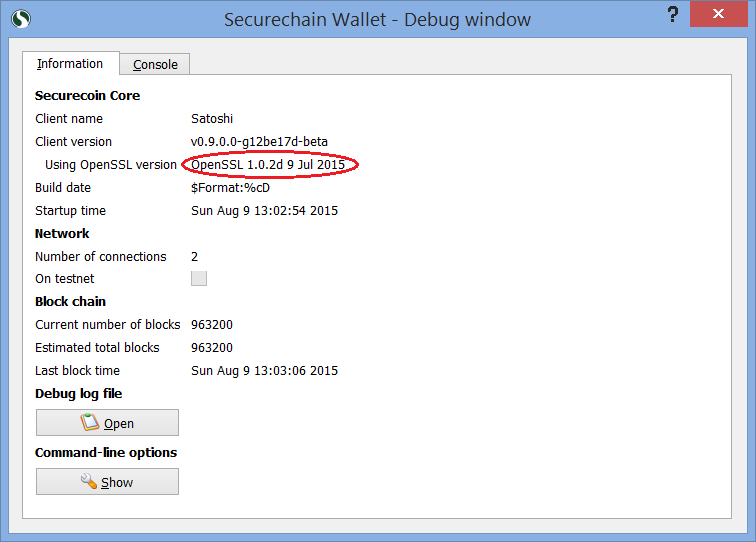The image size is (756, 542).
Task: Click the Command-line options heading
Action: (106, 453)
